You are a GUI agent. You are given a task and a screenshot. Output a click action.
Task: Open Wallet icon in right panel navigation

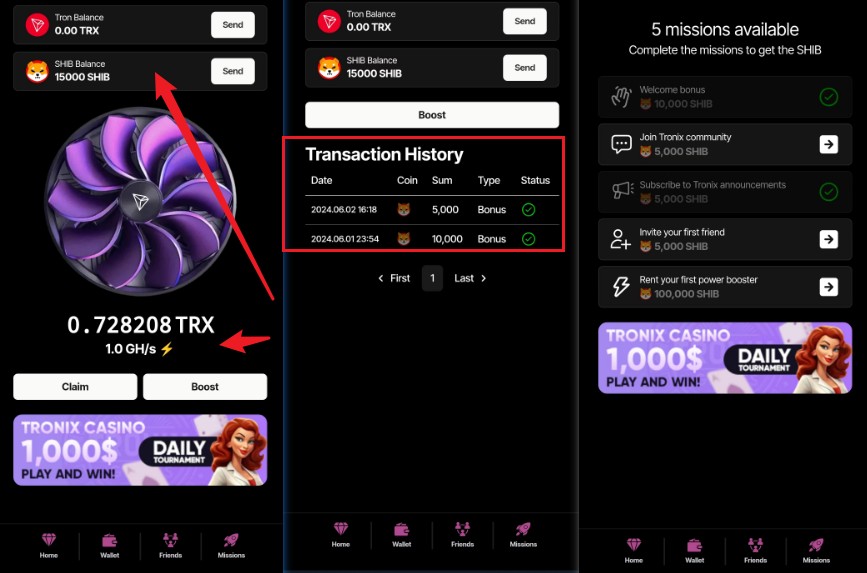(x=694, y=545)
